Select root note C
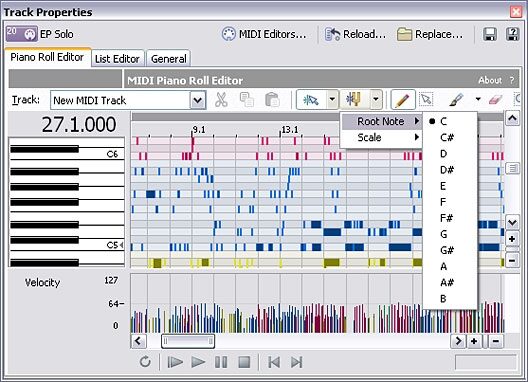This screenshot has height=382, width=528. [x=450, y=121]
